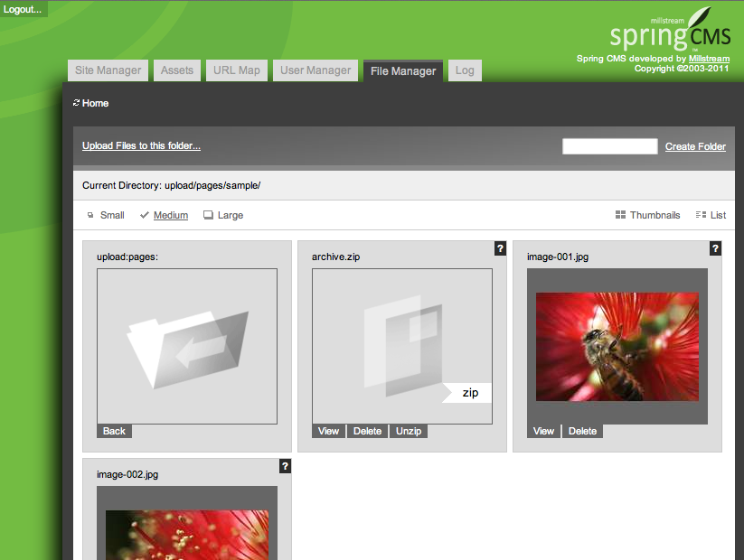Click the Medium checkmark icon
The width and height of the screenshot is (744, 560).
[145, 215]
